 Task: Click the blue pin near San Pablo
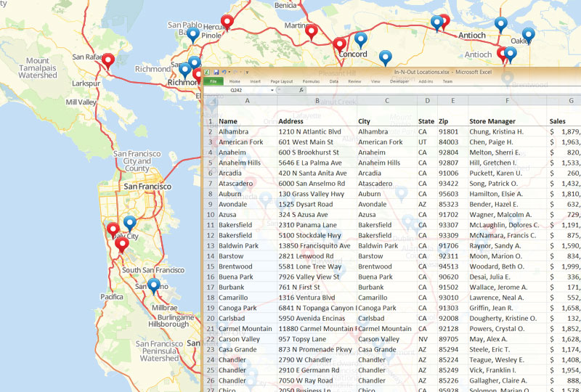click(x=193, y=34)
